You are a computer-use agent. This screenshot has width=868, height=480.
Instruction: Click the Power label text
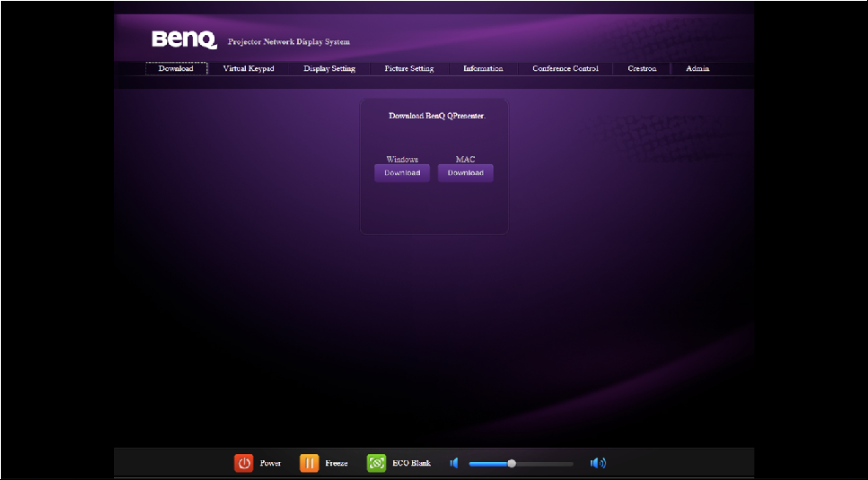point(271,464)
